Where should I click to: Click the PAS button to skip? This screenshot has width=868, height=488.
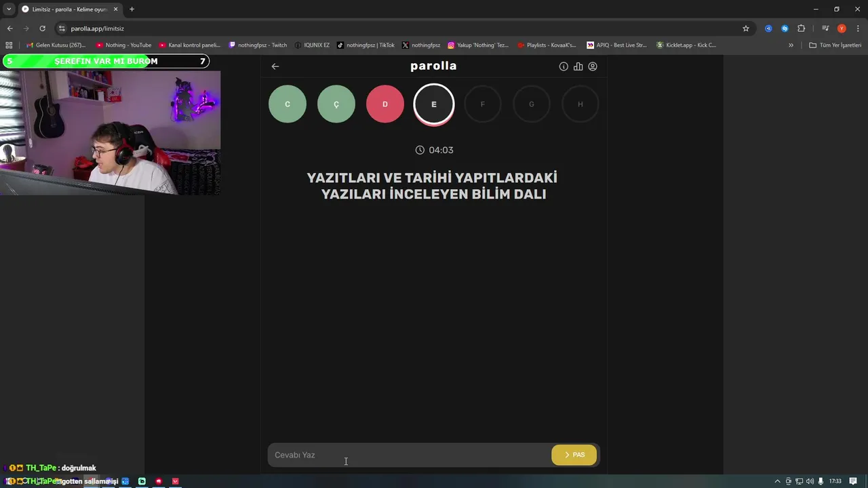pos(574,455)
